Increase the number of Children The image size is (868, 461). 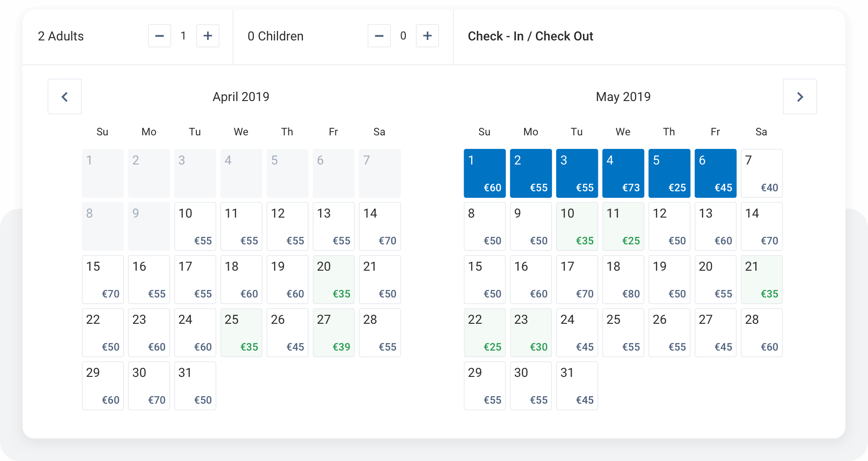[x=427, y=35]
